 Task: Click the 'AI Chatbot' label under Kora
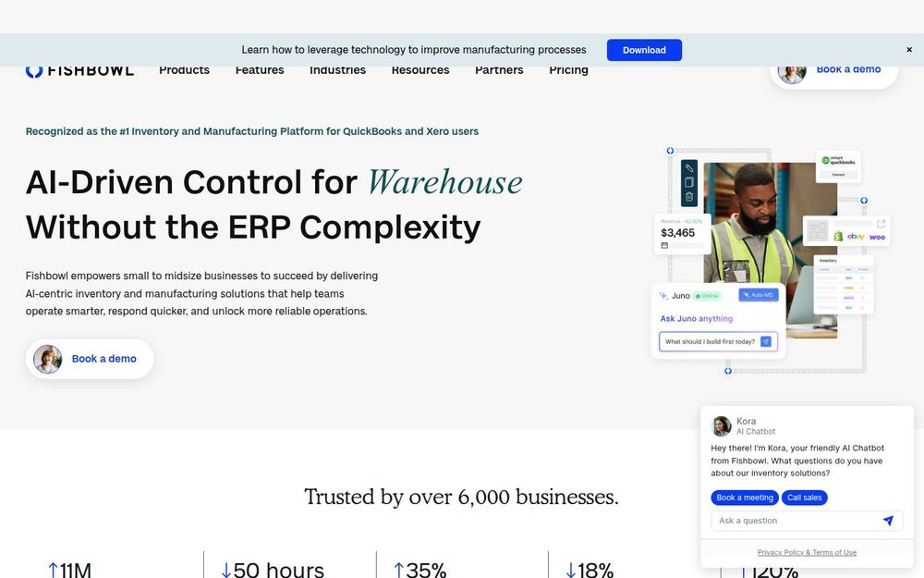point(756,432)
